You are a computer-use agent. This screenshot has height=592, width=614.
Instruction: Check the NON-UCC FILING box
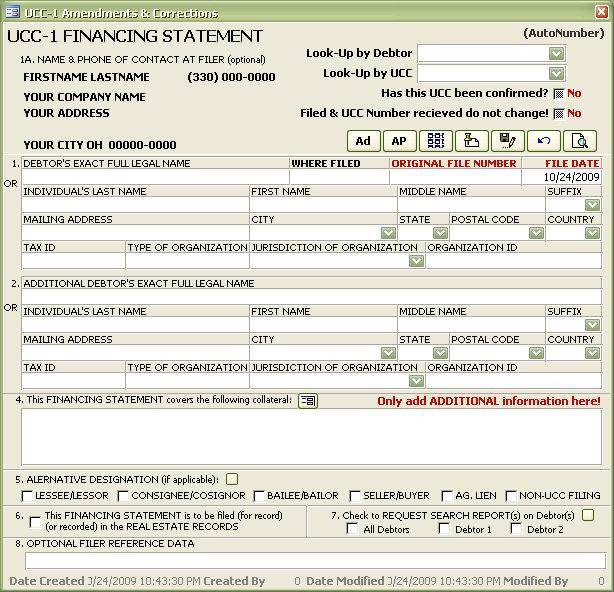[511, 496]
